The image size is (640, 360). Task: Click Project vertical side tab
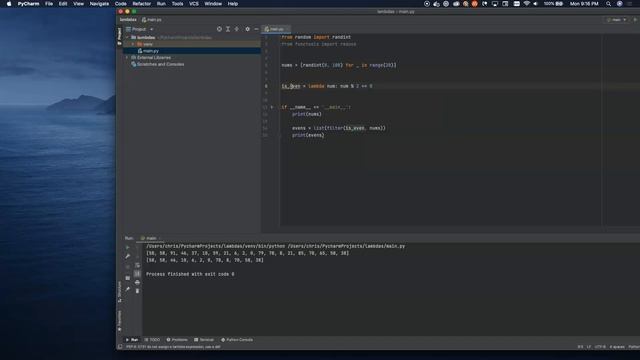(x=120, y=36)
